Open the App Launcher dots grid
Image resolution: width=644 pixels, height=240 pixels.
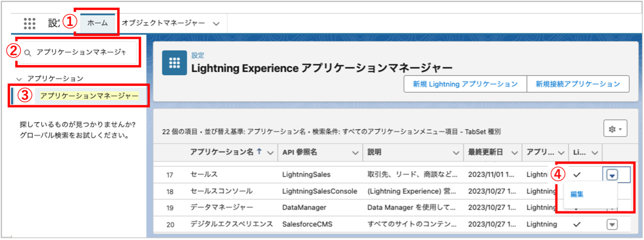[x=30, y=23]
